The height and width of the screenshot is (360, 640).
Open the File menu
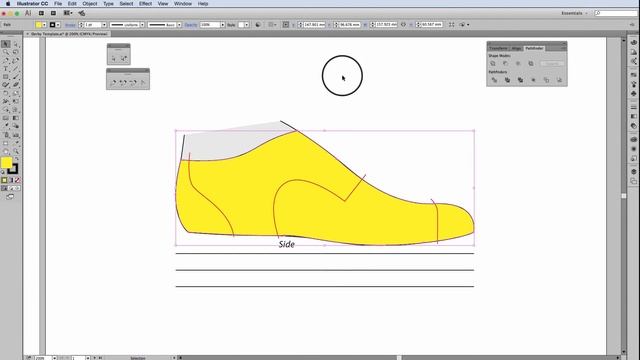point(58,4)
